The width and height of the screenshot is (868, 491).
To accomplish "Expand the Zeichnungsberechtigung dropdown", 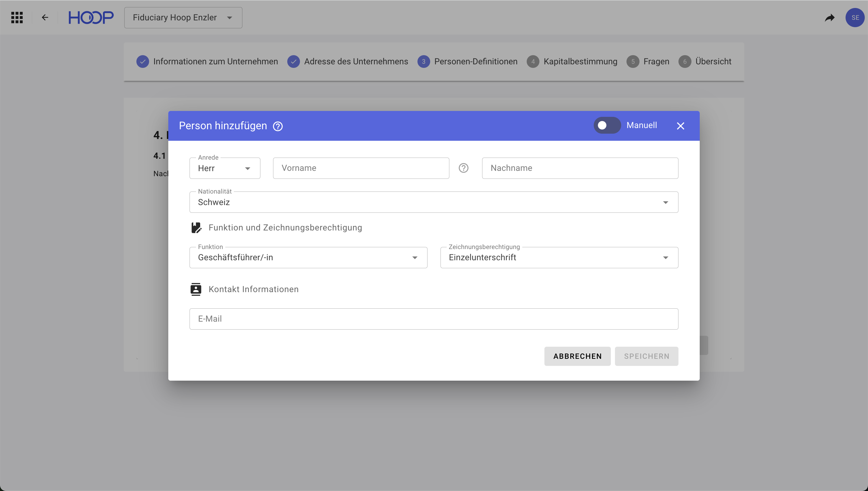I will (559, 258).
